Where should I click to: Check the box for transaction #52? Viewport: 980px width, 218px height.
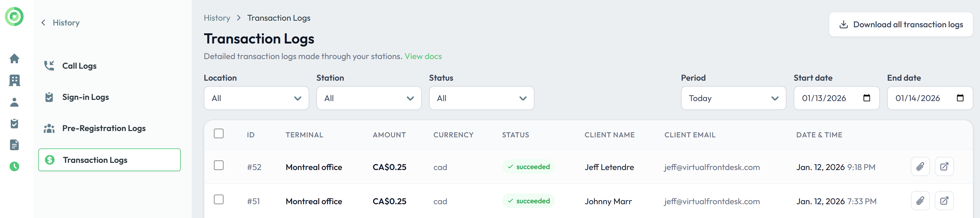point(219,166)
